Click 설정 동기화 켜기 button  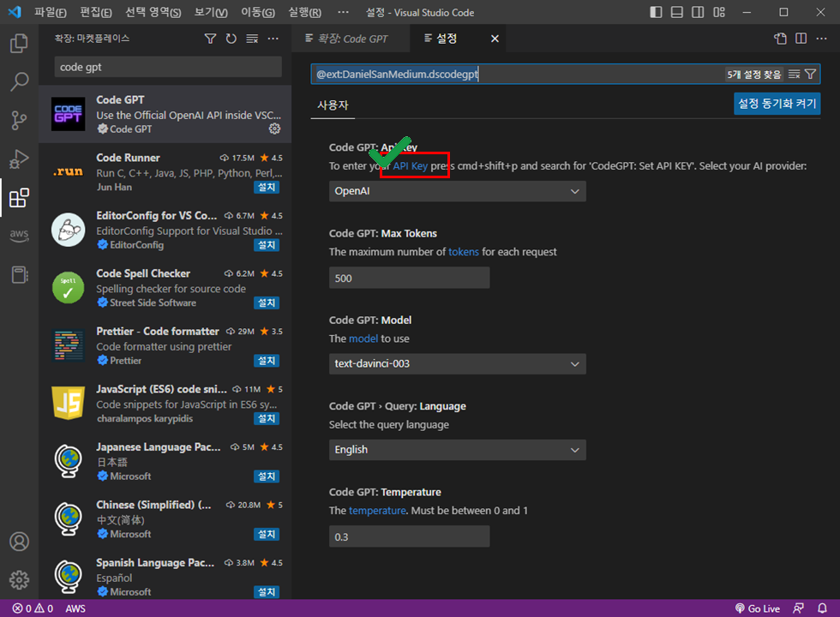(777, 104)
